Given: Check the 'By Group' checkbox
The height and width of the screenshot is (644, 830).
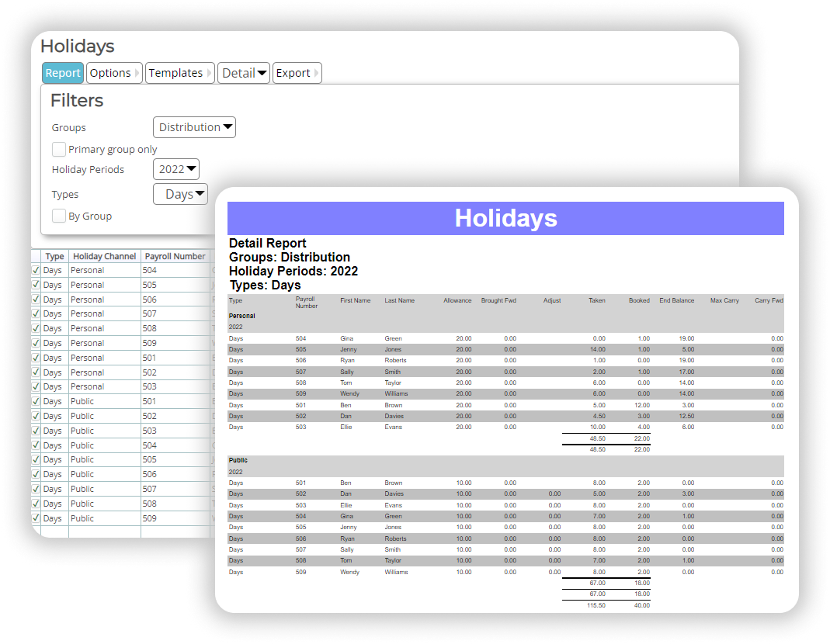Looking at the screenshot, I should (58, 216).
